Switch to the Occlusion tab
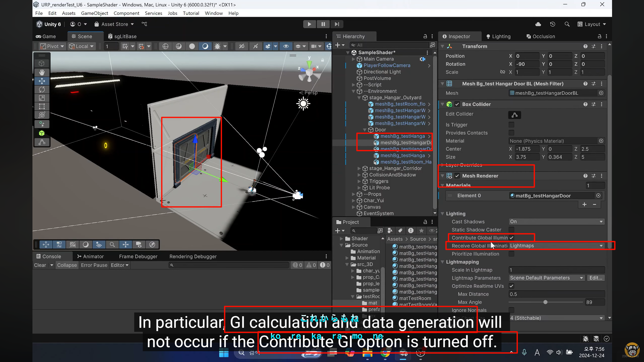Screen dimensions: 644x362 point(541,36)
